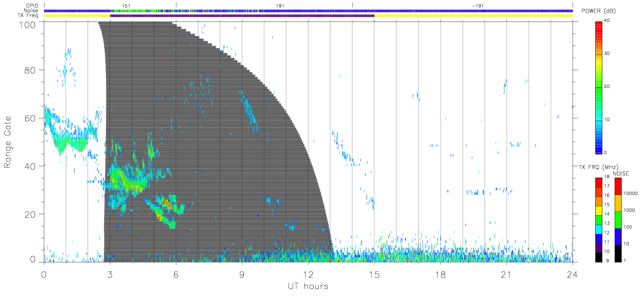Click the 12 tick on the UT hours axis
The image size is (644, 297).
coord(308,274)
